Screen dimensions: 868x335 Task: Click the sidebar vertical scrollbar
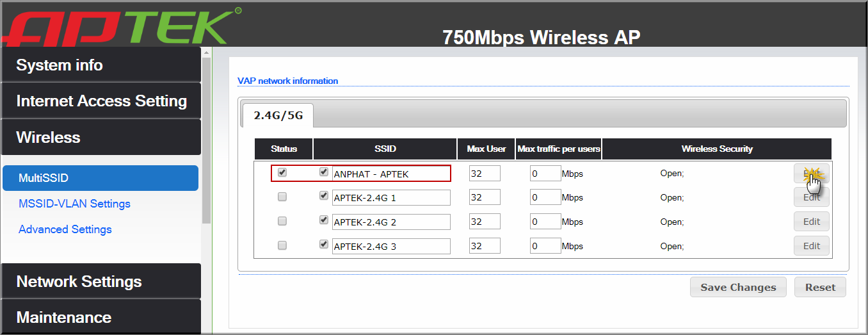click(206, 141)
